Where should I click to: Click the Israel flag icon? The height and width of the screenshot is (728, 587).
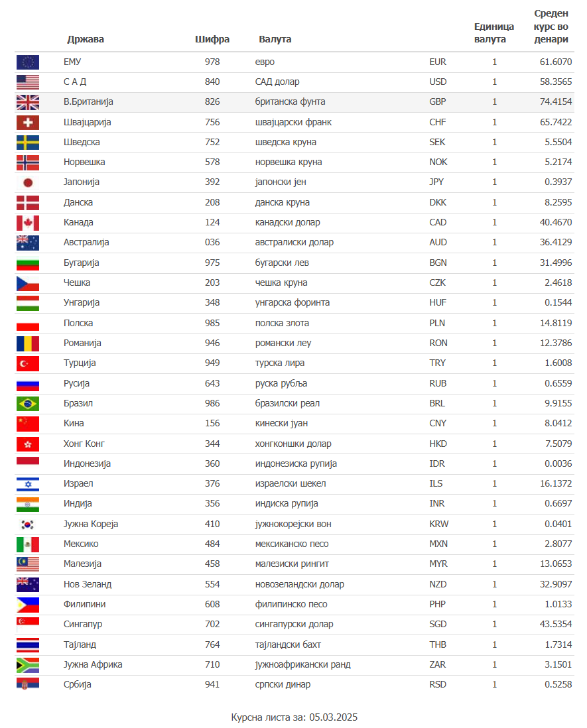[28, 484]
